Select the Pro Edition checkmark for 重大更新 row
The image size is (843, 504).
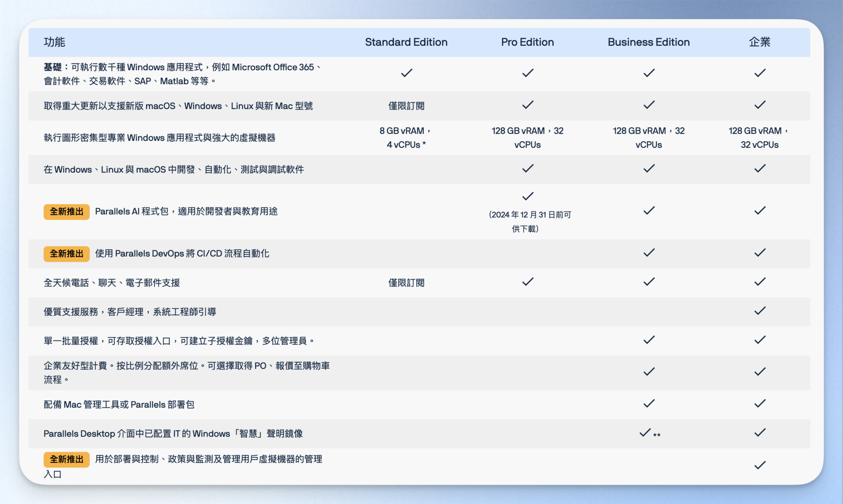pos(527,105)
